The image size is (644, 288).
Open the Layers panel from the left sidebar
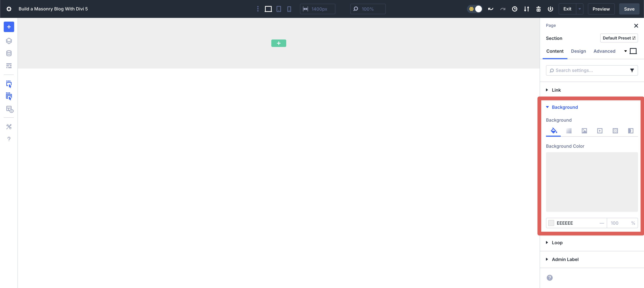[x=9, y=41]
